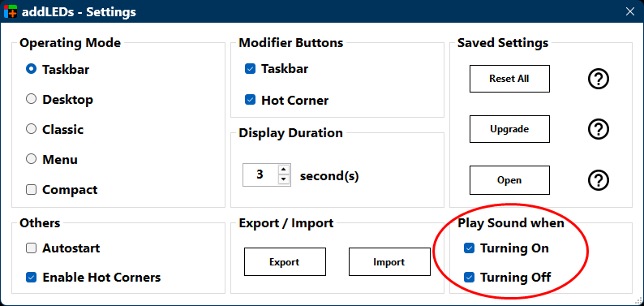Toggle sound when Turning Off
Viewport: 644px width, 306px height.
coord(469,278)
